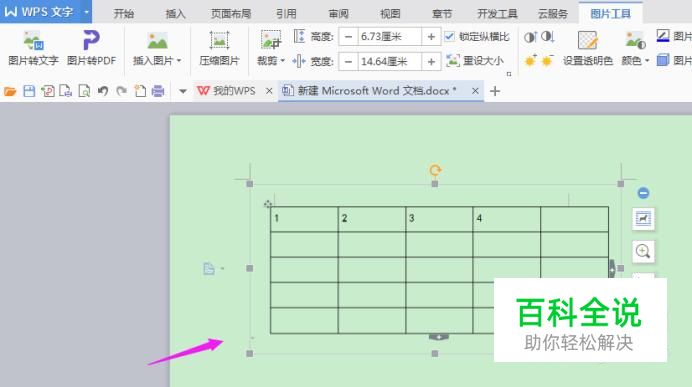Click the increase brightness sun icon
The height and width of the screenshot is (387, 692).
point(530,60)
